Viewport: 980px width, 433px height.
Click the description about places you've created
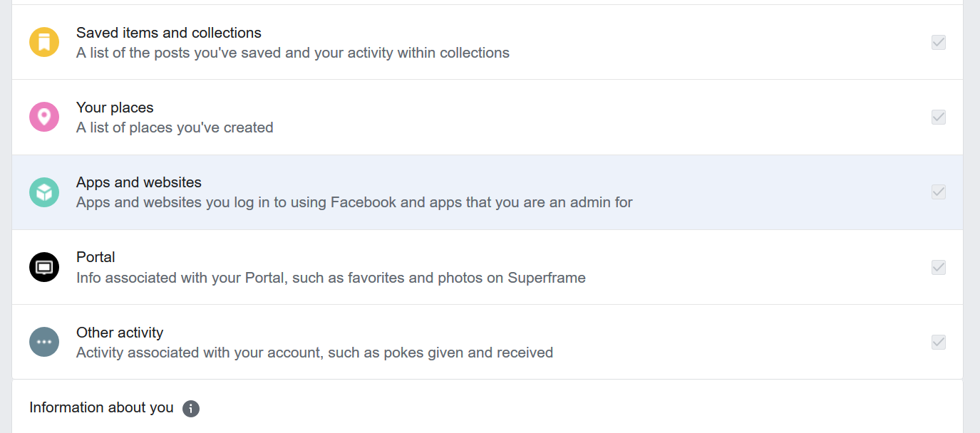pyautogui.click(x=175, y=128)
